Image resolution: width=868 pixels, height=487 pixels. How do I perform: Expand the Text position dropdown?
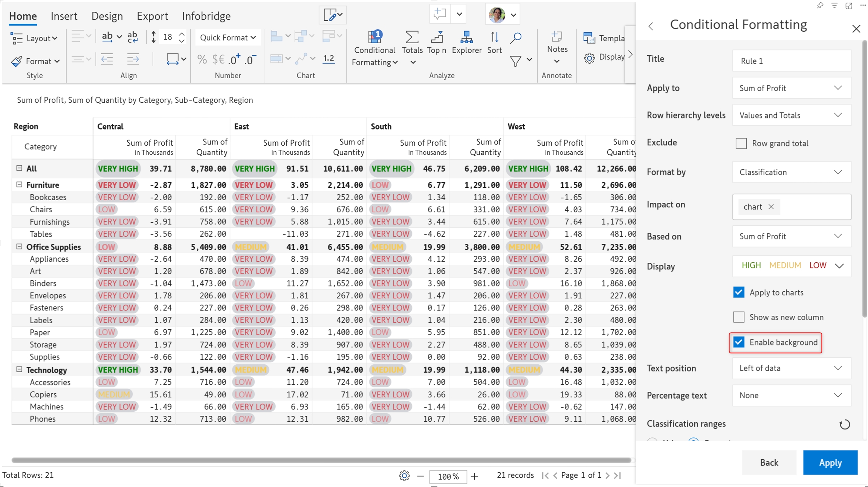click(x=791, y=368)
